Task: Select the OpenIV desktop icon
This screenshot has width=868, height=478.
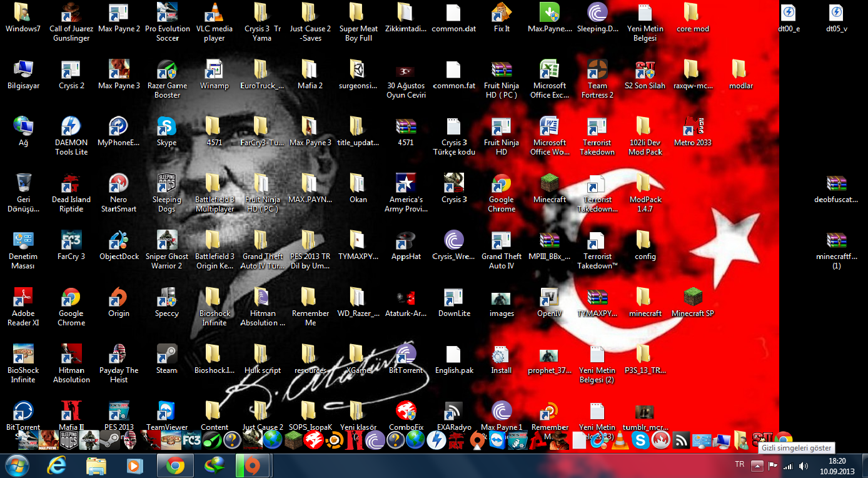Action: click(x=549, y=303)
